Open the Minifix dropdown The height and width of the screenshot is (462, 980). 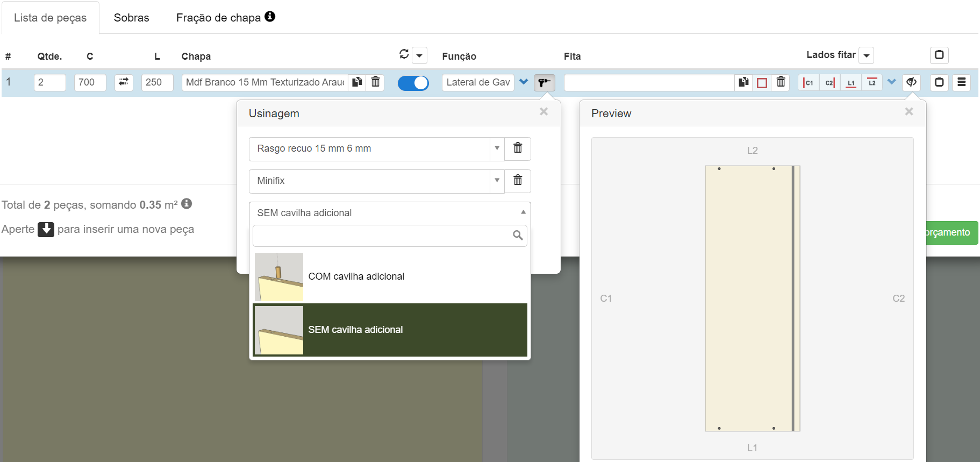(376, 181)
